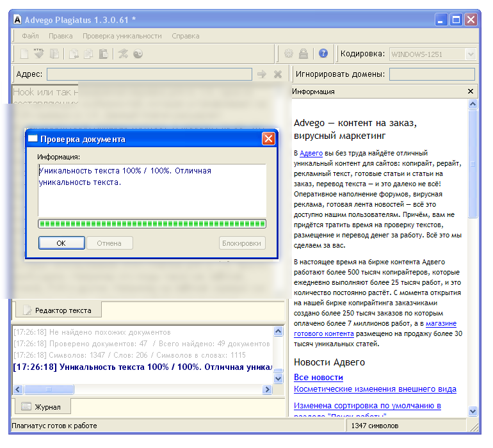Follow the Адвего link in info text
Viewport: 493px width, 448px height.
pos(311,153)
